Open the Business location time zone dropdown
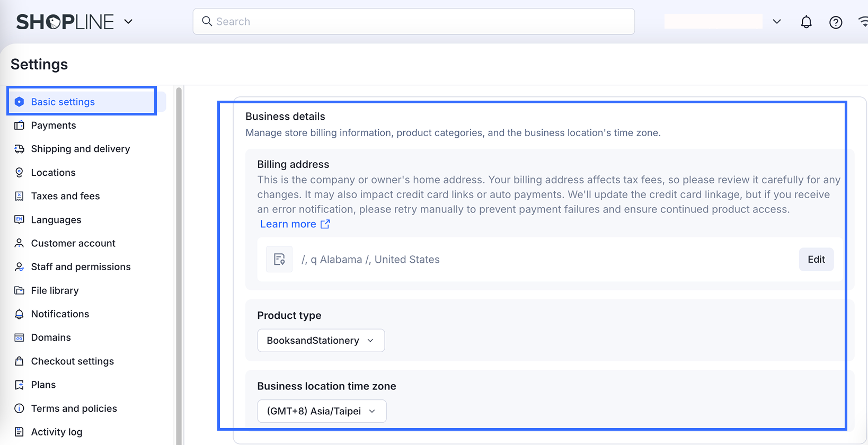 click(322, 411)
